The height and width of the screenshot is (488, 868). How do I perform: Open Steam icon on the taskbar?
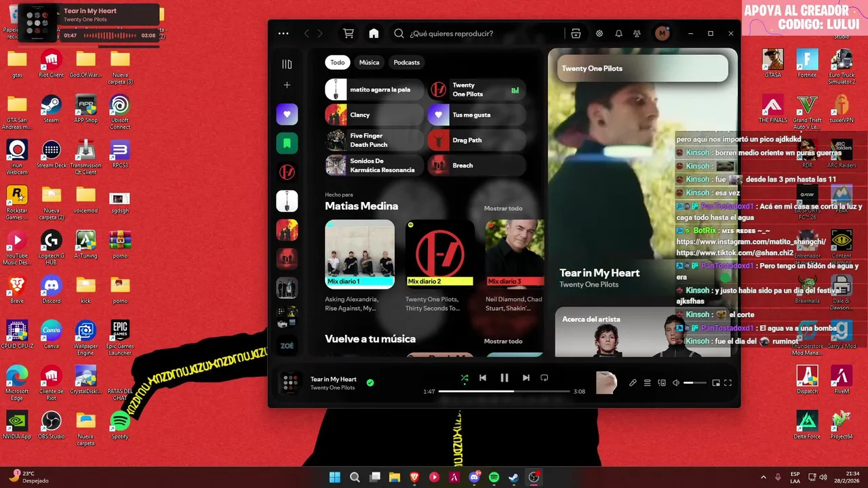pos(514,477)
